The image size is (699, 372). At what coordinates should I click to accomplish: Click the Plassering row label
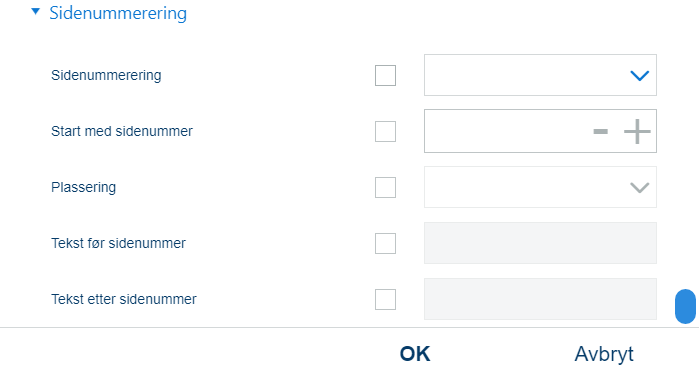point(83,187)
